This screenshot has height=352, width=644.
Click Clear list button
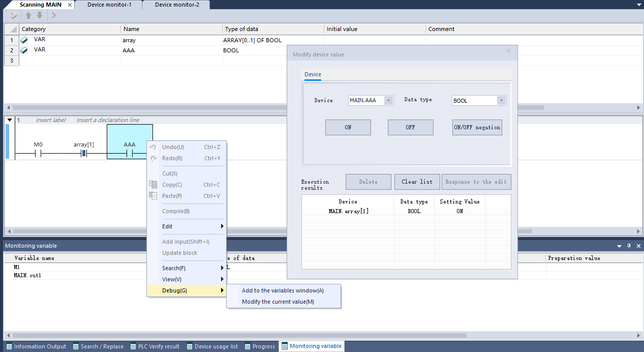tap(417, 182)
